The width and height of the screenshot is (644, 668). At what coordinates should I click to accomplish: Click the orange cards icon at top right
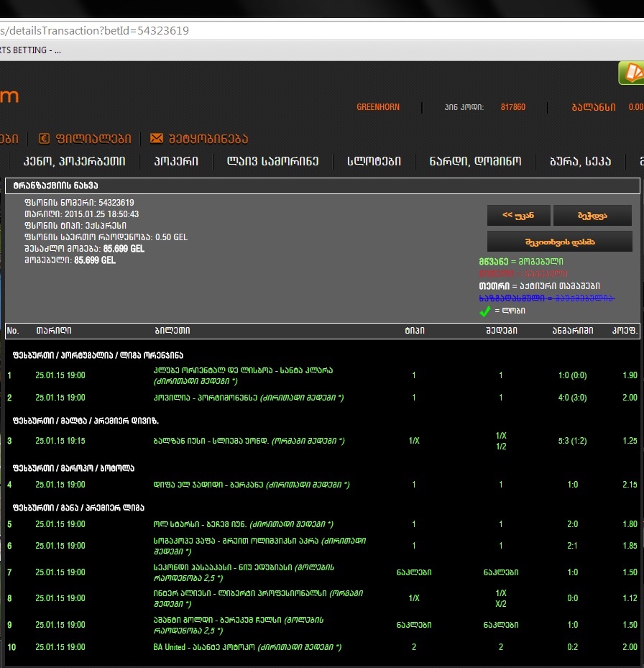point(631,73)
